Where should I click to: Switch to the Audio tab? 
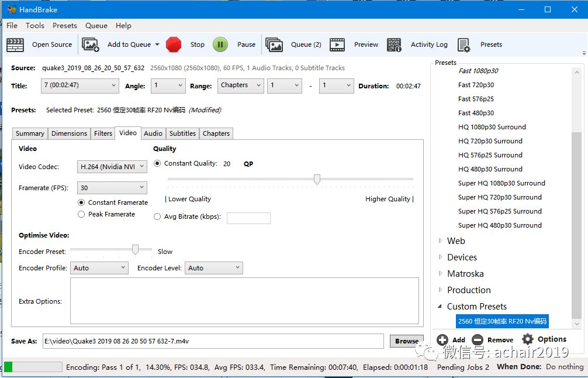point(153,133)
